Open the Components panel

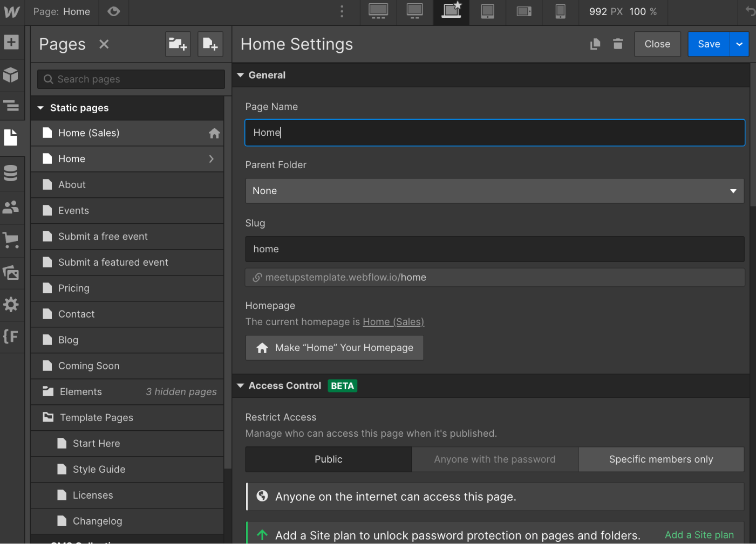coord(11,75)
